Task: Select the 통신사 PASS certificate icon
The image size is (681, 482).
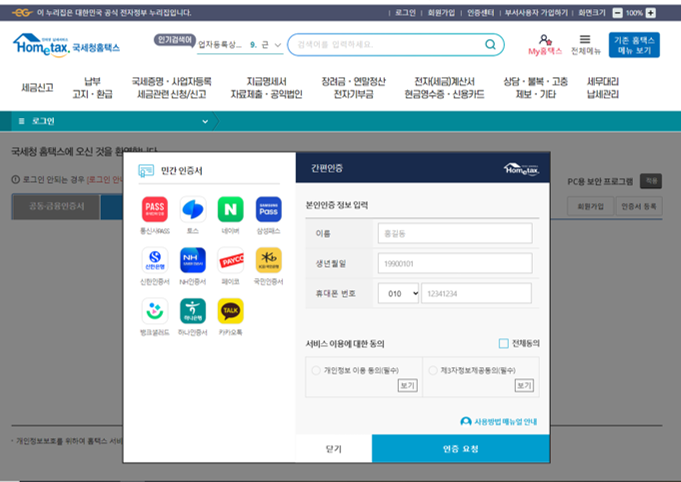Action: coord(155,209)
